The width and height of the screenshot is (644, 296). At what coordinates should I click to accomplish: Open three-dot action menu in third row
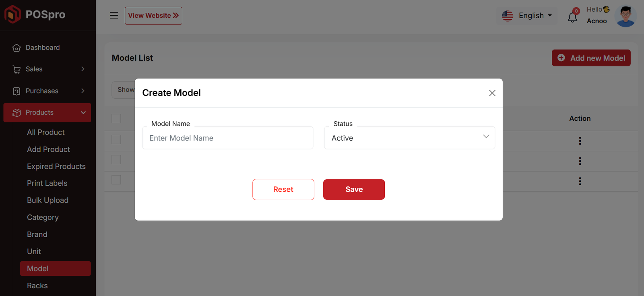(x=580, y=181)
